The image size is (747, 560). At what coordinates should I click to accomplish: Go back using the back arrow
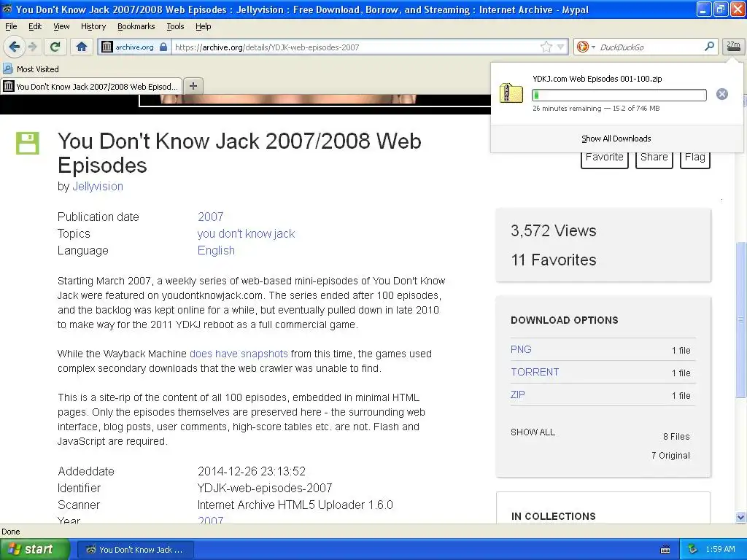[15, 47]
